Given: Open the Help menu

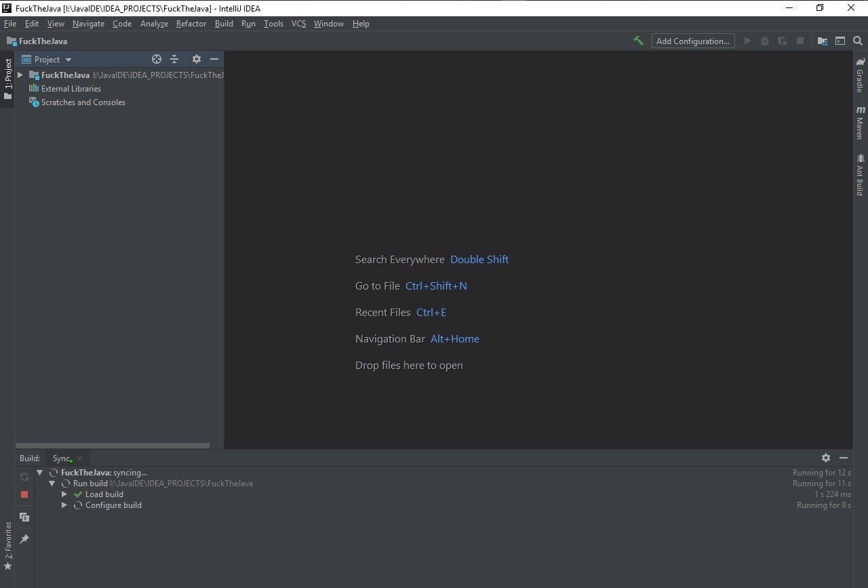Looking at the screenshot, I should [361, 24].
